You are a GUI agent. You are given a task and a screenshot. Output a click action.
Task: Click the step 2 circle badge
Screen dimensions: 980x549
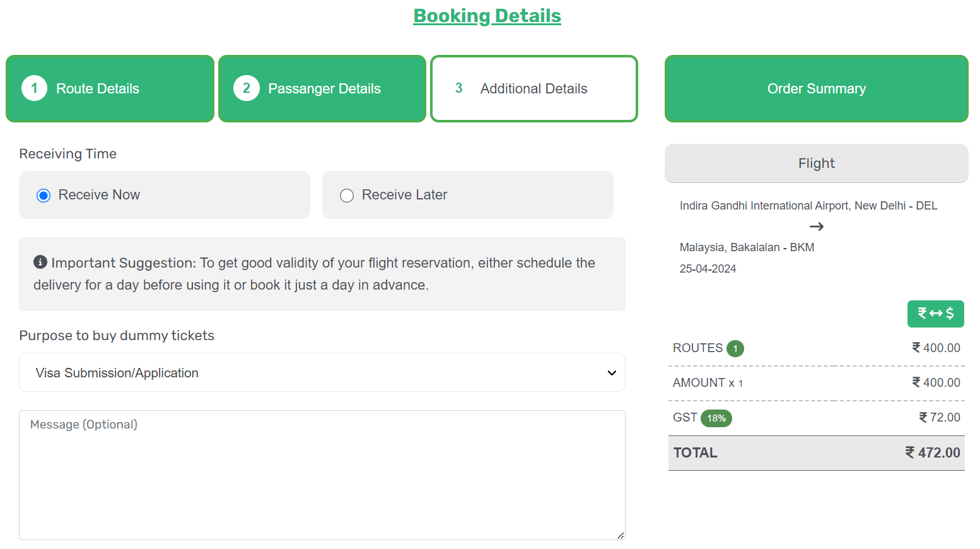coord(247,88)
